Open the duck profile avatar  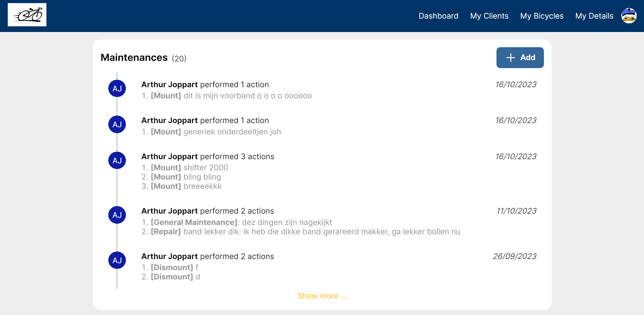point(629,16)
